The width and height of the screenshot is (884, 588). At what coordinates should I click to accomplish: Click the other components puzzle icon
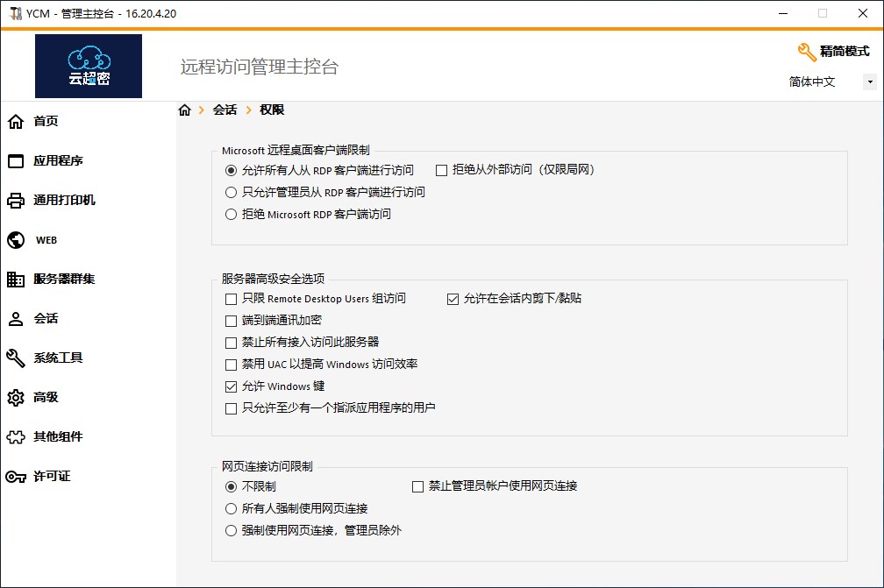[x=16, y=437]
